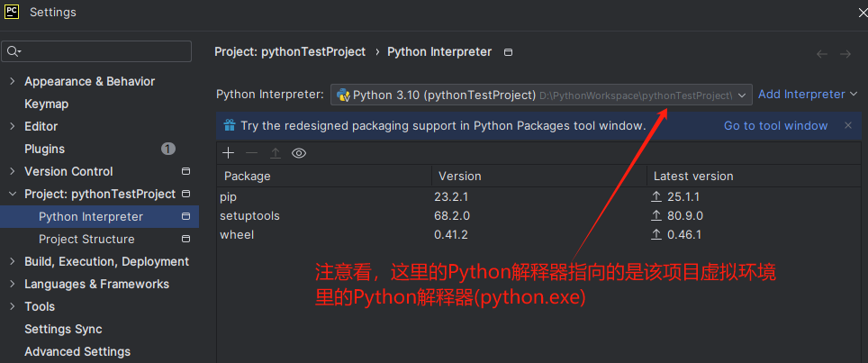
Task: Click the Version column header
Action: pos(539,176)
